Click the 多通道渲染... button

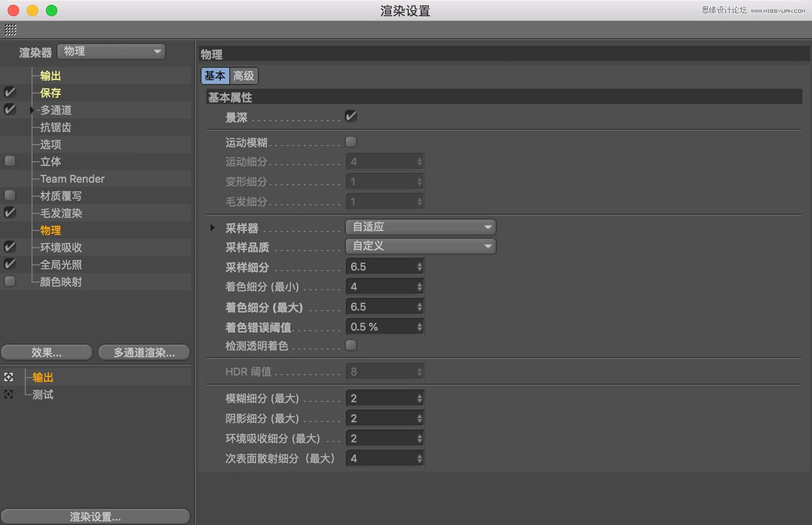click(144, 352)
